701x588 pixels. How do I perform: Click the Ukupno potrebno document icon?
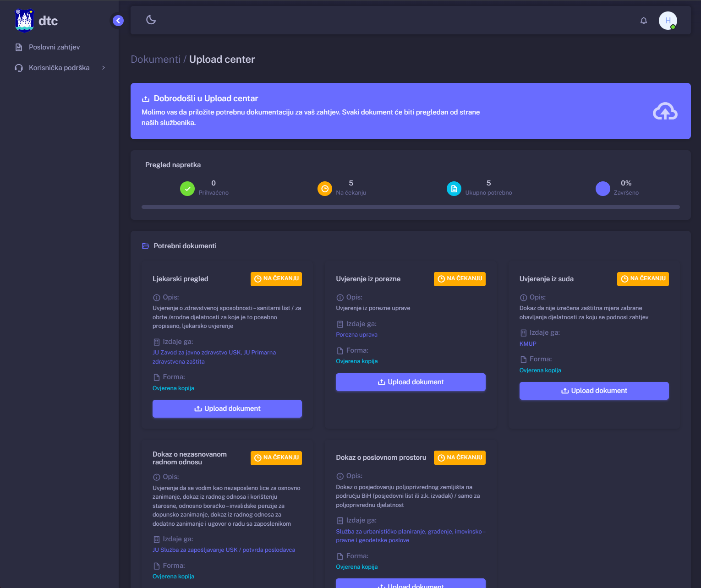point(454,188)
